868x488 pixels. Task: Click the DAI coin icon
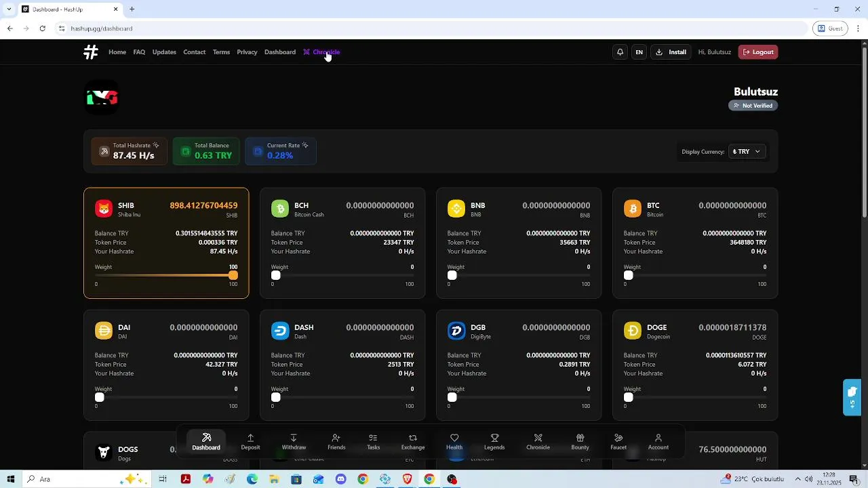104,331
